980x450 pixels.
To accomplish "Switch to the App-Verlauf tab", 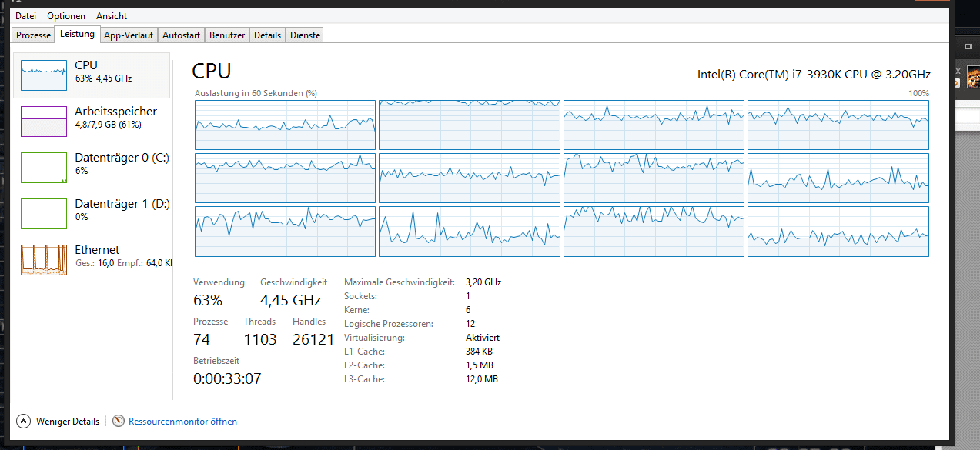I will (129, 35).
